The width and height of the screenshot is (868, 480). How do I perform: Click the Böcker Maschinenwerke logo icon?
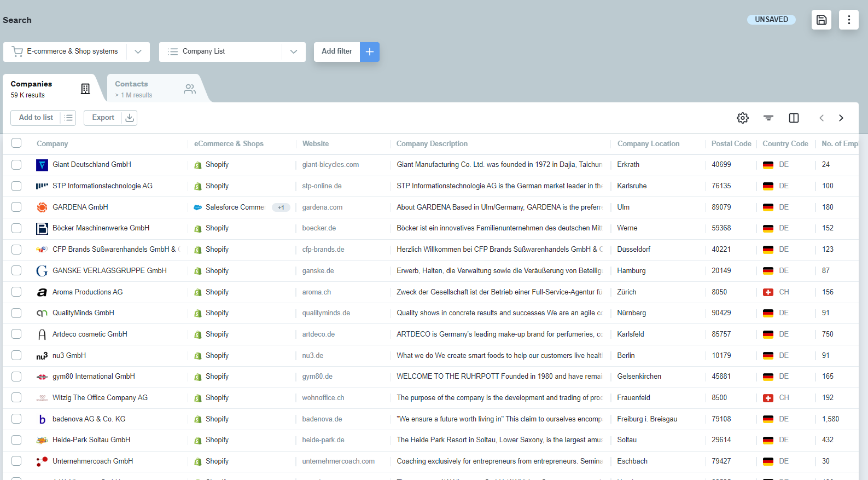tap(42, 228)
